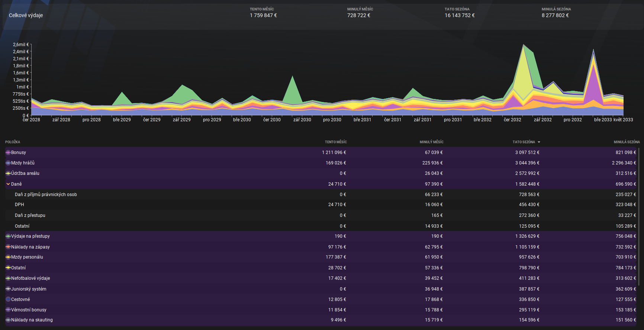The height and width of the screenshot is (330, 644).
Task: Select the DPH sub-row
Action: coord(322,205)
